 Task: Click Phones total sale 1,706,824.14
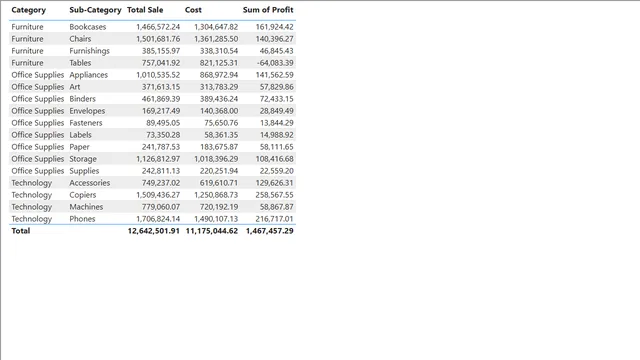tap(158, 219)
